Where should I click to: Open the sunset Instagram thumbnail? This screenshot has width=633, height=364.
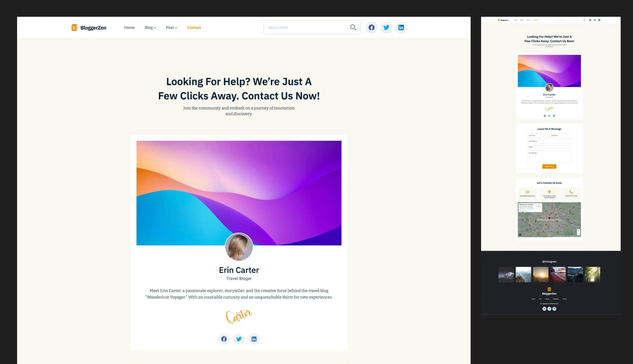[541, 274]
